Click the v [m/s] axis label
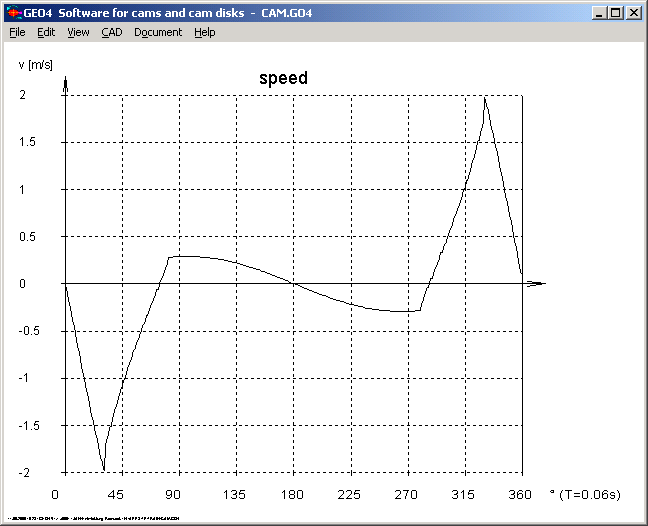Image resolution: width=648 pixels, height=526 pixels. [x=38, y=64]
